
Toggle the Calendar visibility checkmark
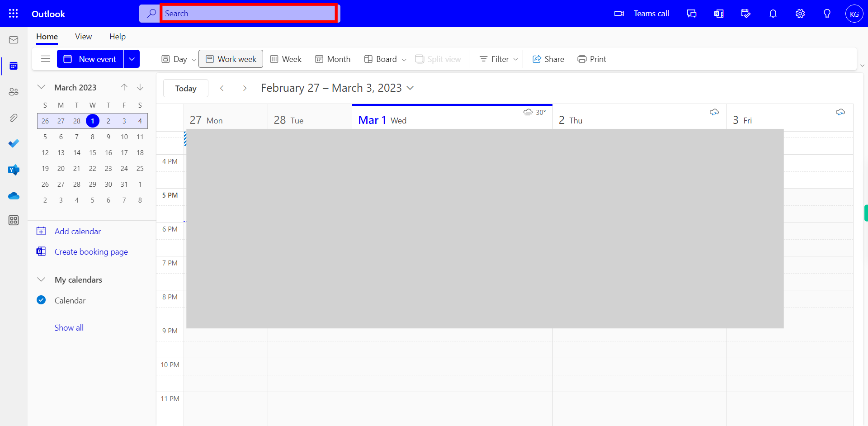[x=41, y=300]
